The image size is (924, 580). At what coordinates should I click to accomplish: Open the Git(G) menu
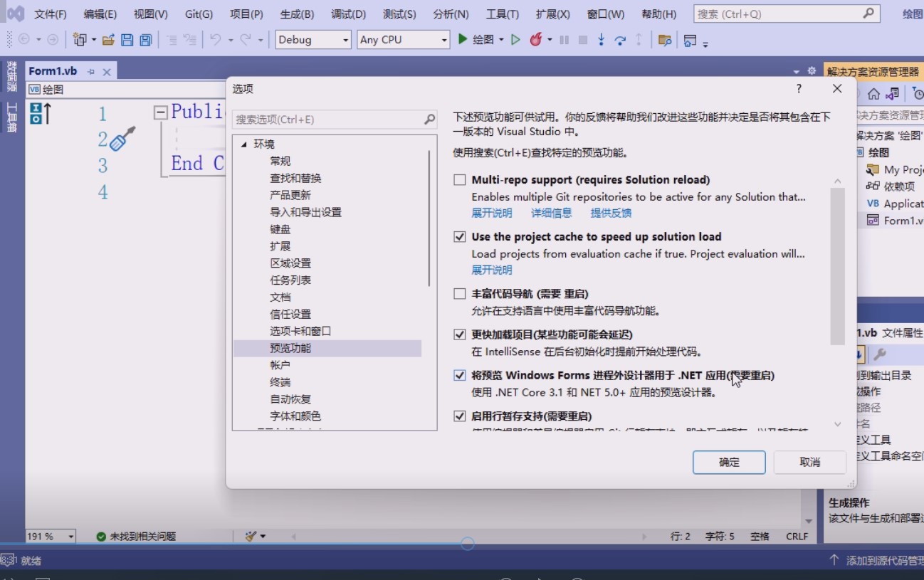click(199, 14)
